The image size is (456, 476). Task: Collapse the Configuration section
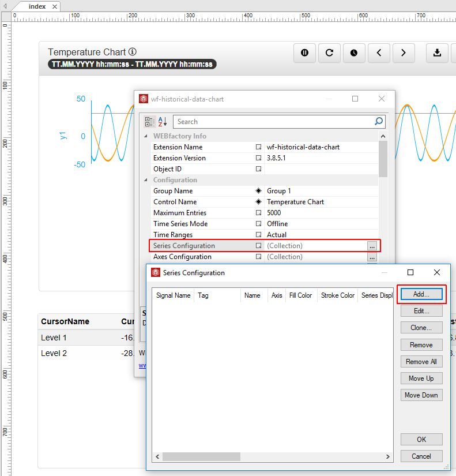146,179
